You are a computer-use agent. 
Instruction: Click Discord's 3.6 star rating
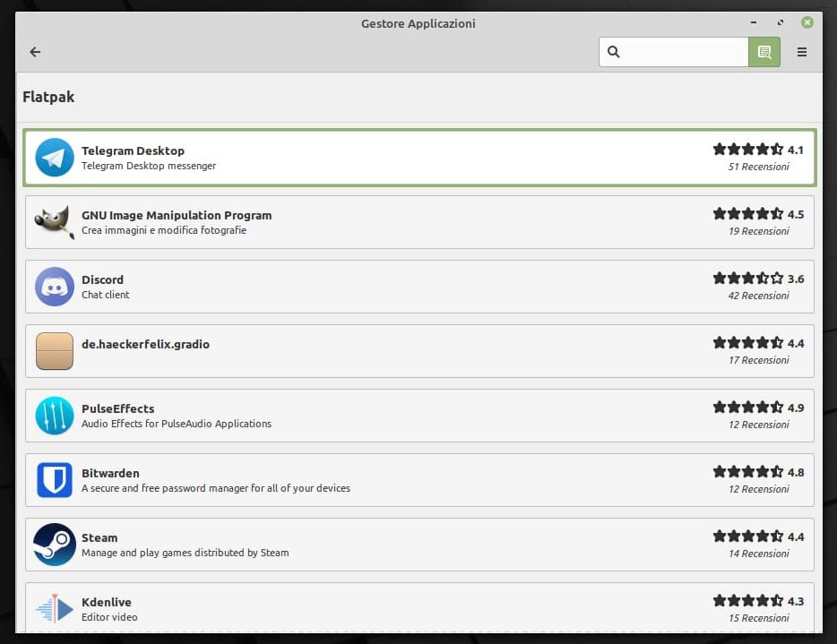(758, 279)
